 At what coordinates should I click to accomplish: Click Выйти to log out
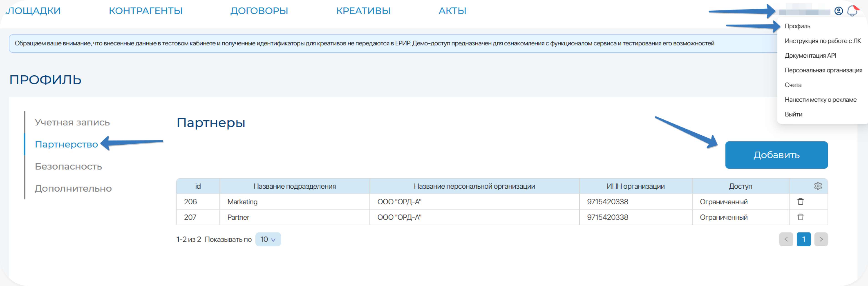coord(793,114)
